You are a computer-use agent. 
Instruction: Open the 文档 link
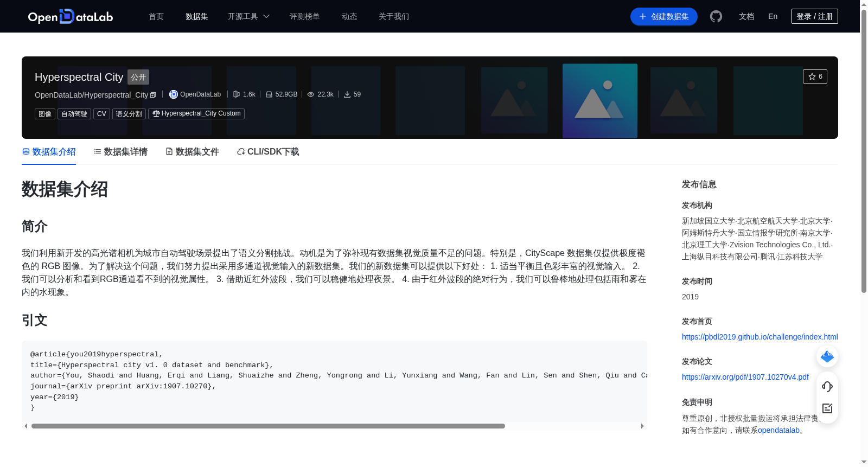(746, 17)
